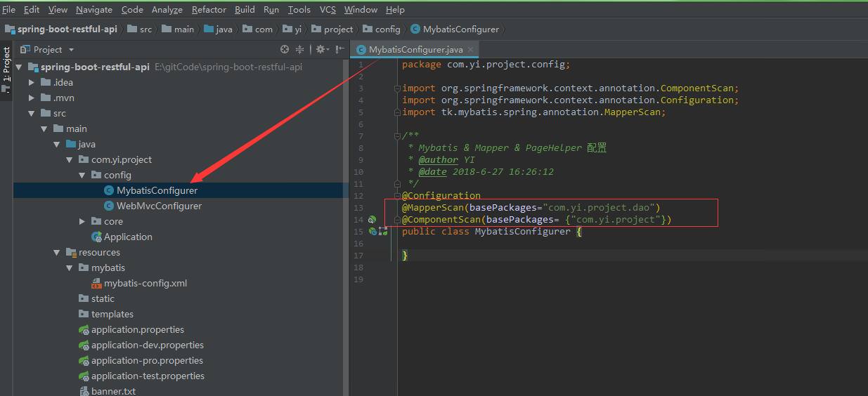Collapse the src folder arrow

click(32, 113)
